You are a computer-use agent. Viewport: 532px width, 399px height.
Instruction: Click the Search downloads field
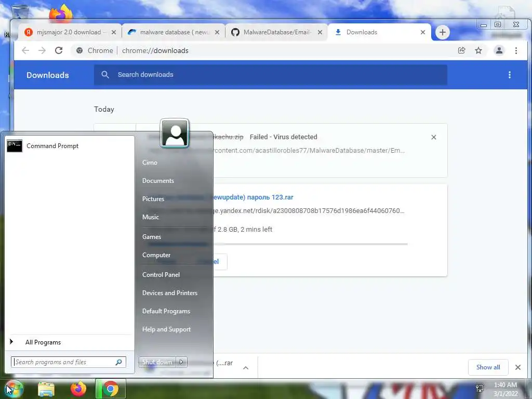coord(270,75)
